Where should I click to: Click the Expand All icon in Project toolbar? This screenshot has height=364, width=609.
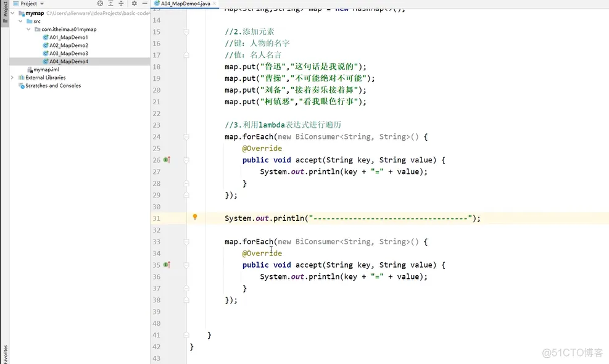[111, 4]
